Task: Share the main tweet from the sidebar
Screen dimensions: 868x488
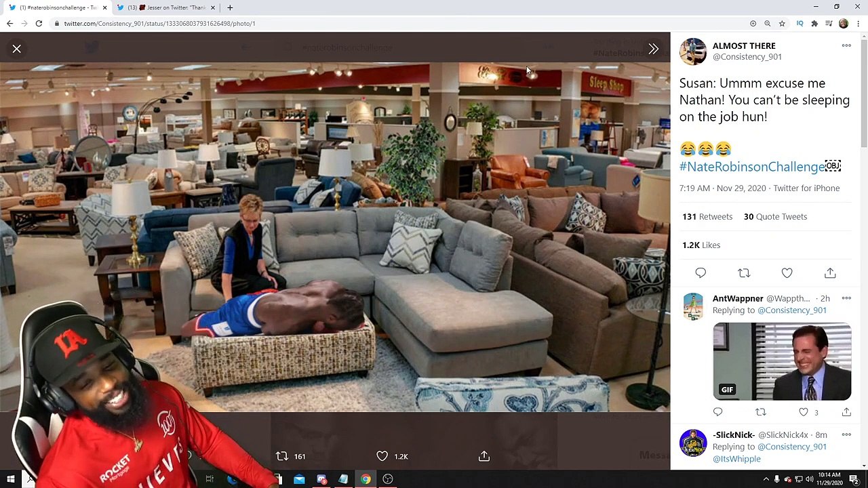Action: [x=830, y=273]
